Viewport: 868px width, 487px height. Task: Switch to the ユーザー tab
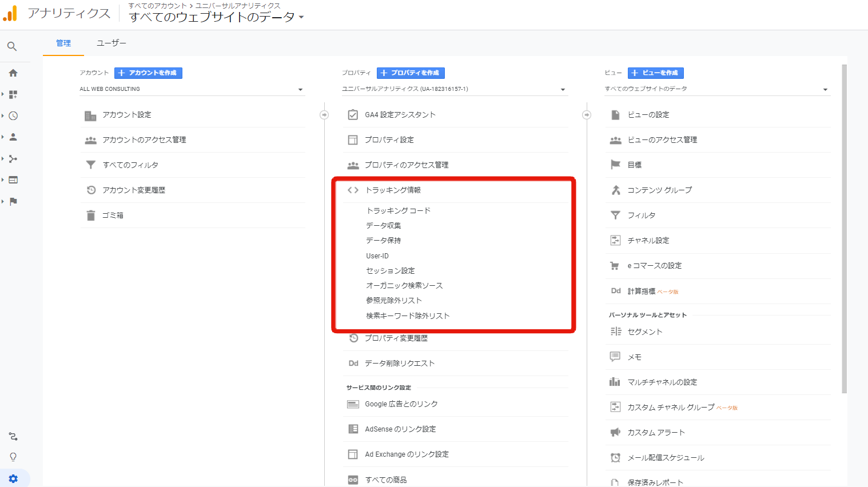pyautogui.click(x=112, y=43)
